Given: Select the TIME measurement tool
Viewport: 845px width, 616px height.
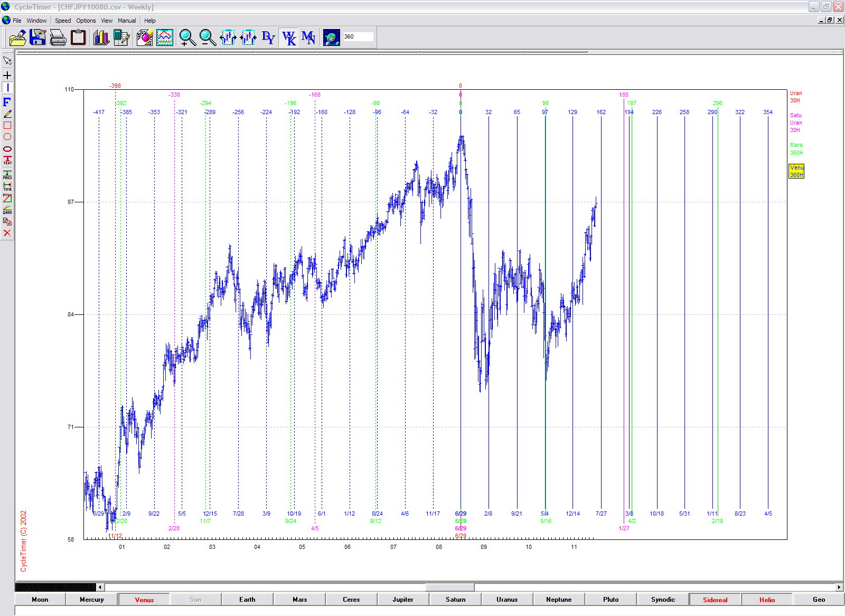Looking at the screenshot, I should [x=7, y=186].
